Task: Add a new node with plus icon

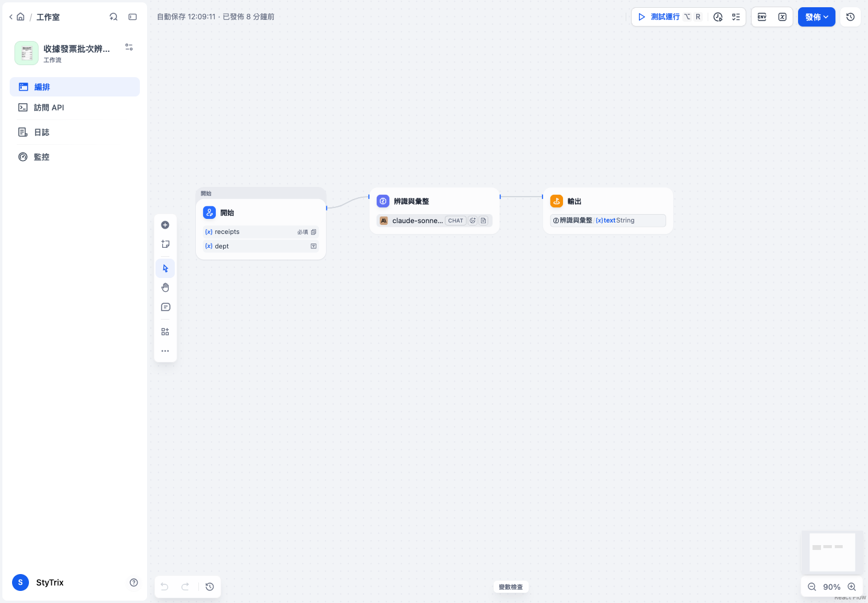Action: click(x=165, y=225)
